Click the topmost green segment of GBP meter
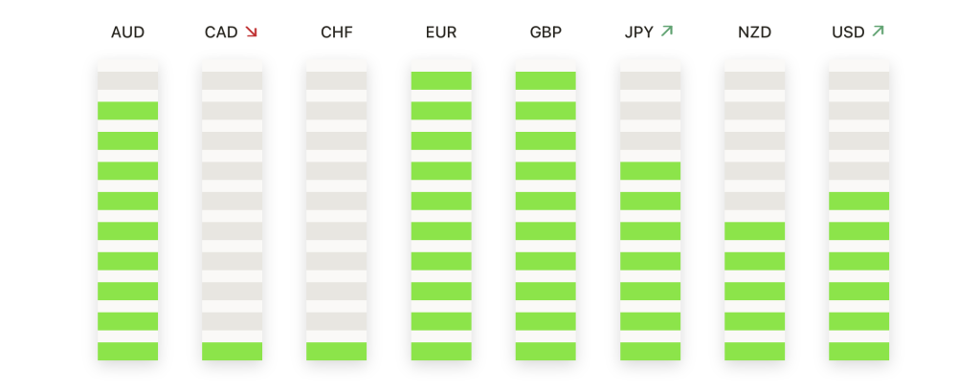The height and width of the screenshot is (390, 980). 546,80
